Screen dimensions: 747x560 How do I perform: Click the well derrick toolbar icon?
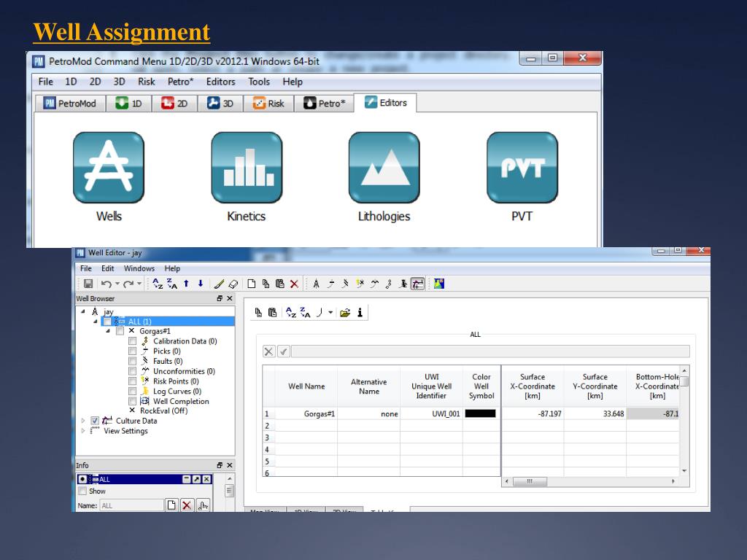316,284
